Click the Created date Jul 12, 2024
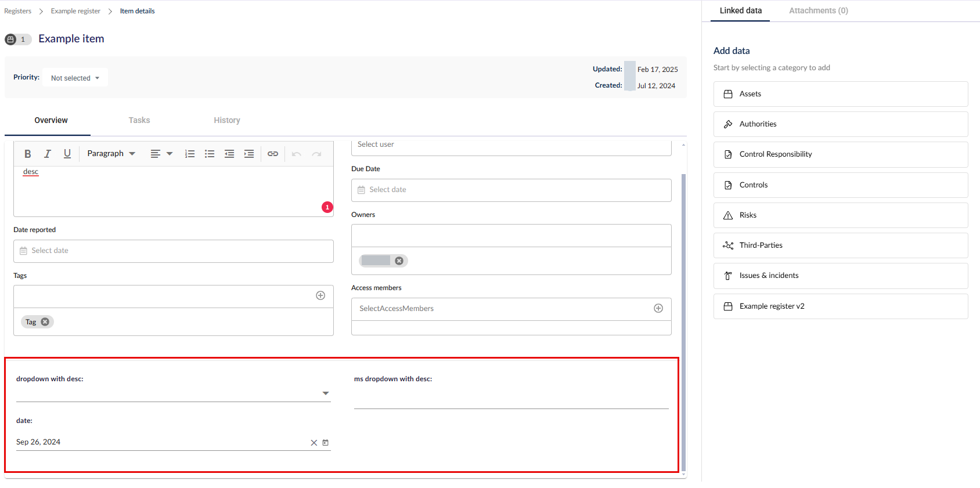This screenshot has width=980, height=488. [x=656, y=86]
